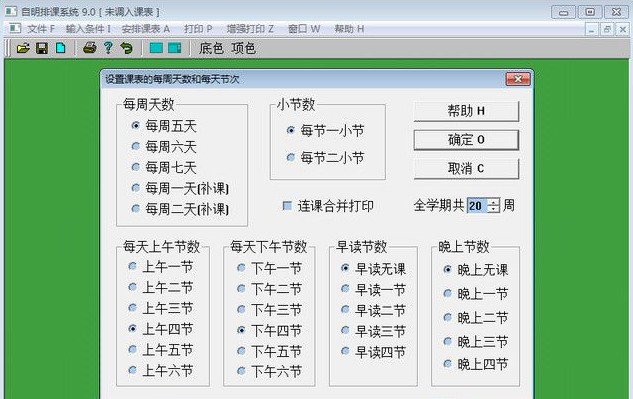Select 每周二天[补课] radio option

point(180,209)
